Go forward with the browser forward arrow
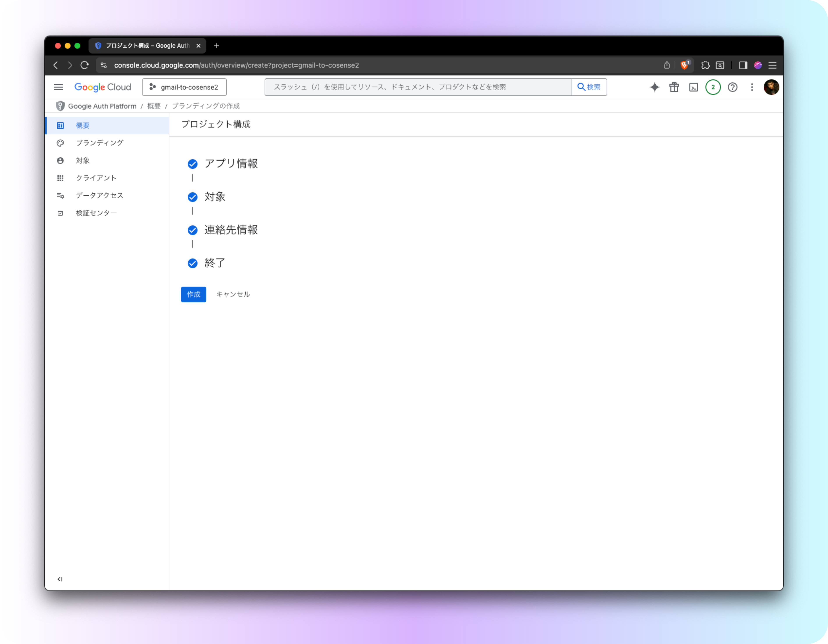 point(70,65)
